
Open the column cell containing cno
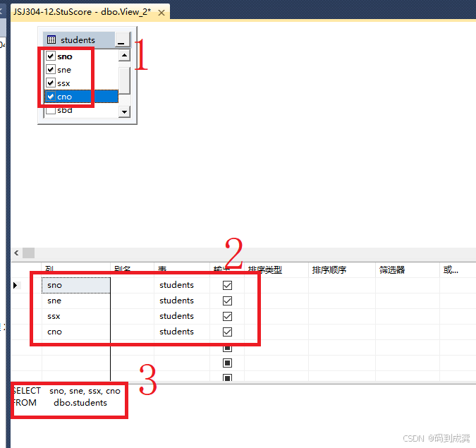(75, 332)
